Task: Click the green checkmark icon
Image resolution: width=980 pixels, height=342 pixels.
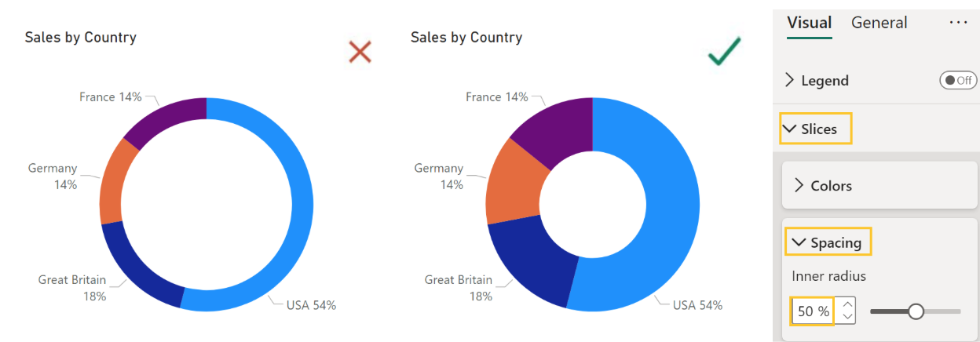Action: pyautogui.click(x=725, y=53)
